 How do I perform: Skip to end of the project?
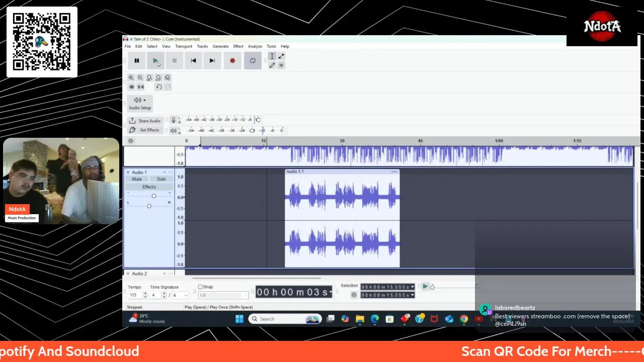212,61
